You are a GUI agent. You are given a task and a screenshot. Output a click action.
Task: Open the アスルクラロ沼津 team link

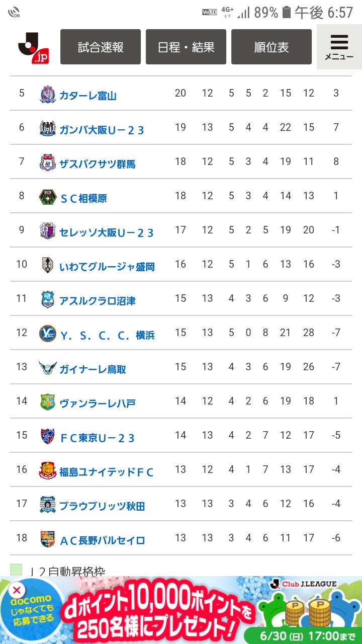pos(97,301)
